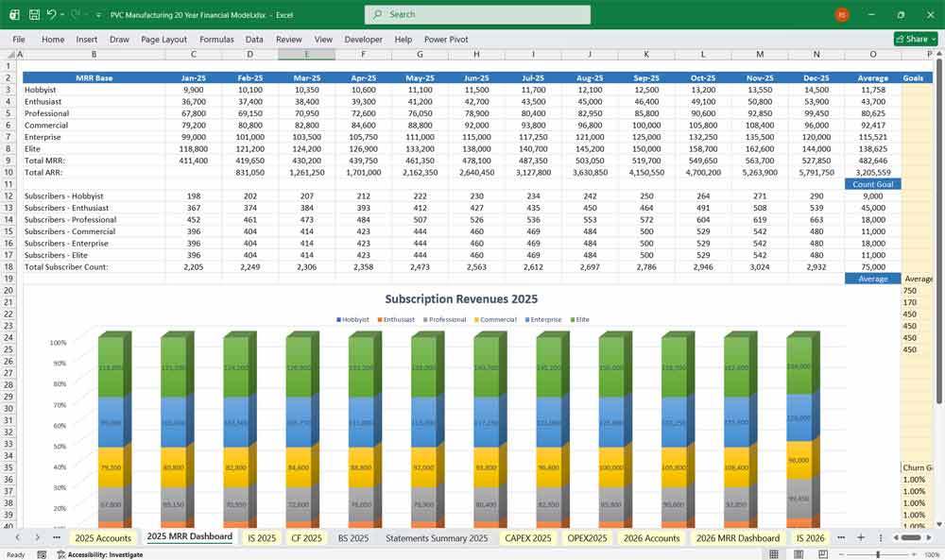Open the Power Pivot ribbon tab
Viewport: 945px width, 560px height.
(444, 39)
